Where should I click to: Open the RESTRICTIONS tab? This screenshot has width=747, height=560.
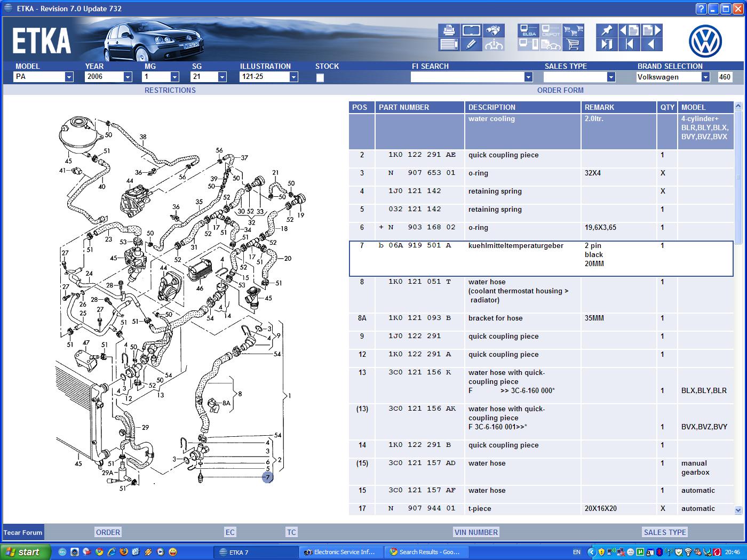[170, 90]
